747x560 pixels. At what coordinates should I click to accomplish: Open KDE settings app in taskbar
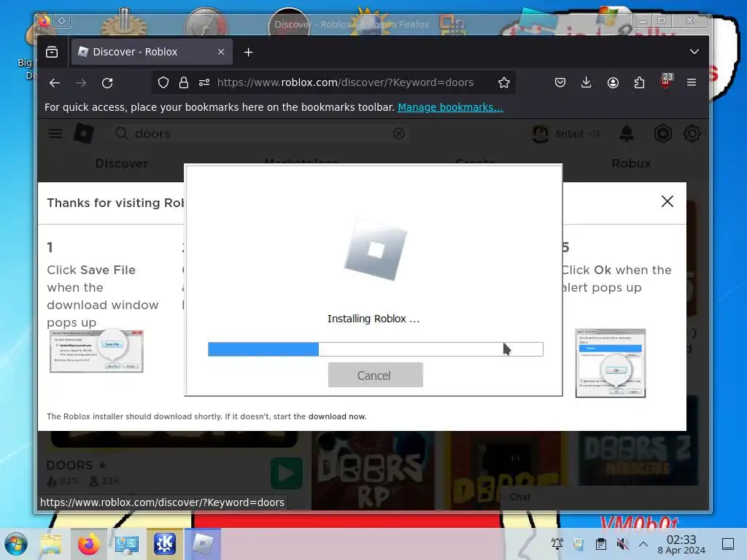pyautogui.click(x=164, y=544)
